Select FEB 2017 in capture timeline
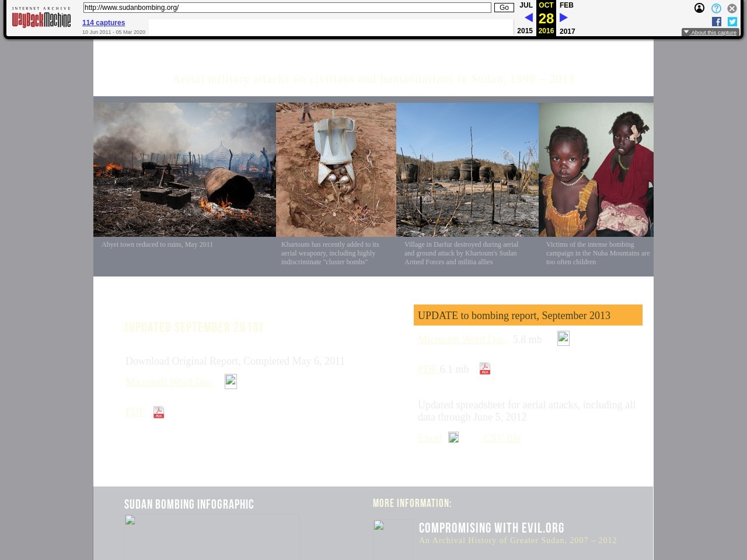 [567, 5]
